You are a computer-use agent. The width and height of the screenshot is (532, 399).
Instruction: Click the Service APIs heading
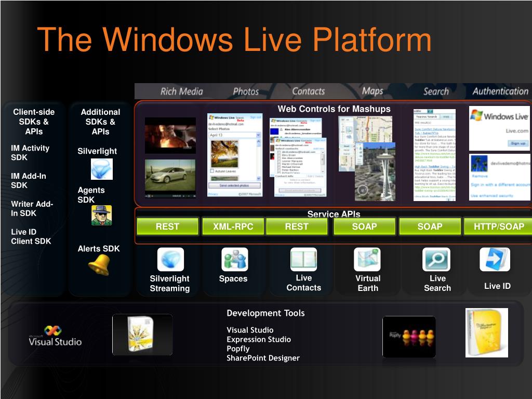pos(334,214)
